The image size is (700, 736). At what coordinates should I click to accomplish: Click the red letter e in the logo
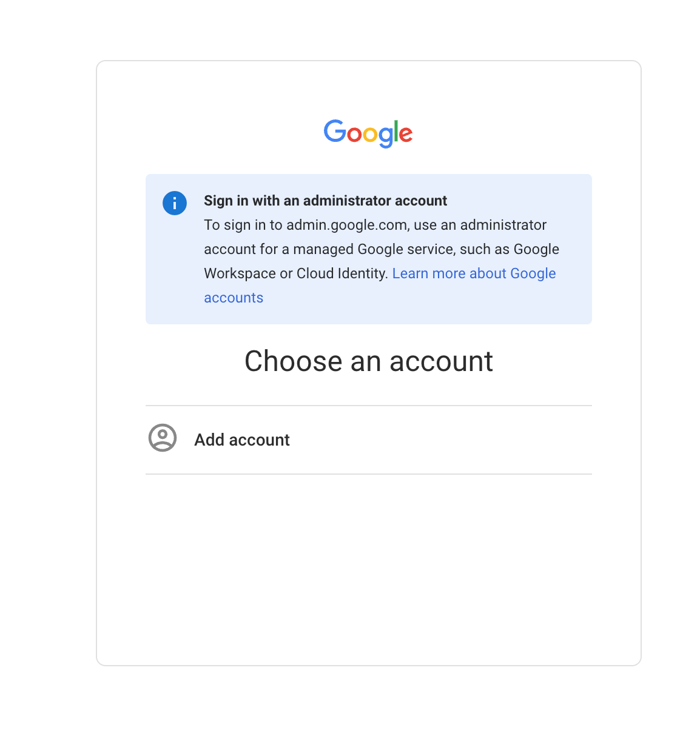tap(406, 134)
